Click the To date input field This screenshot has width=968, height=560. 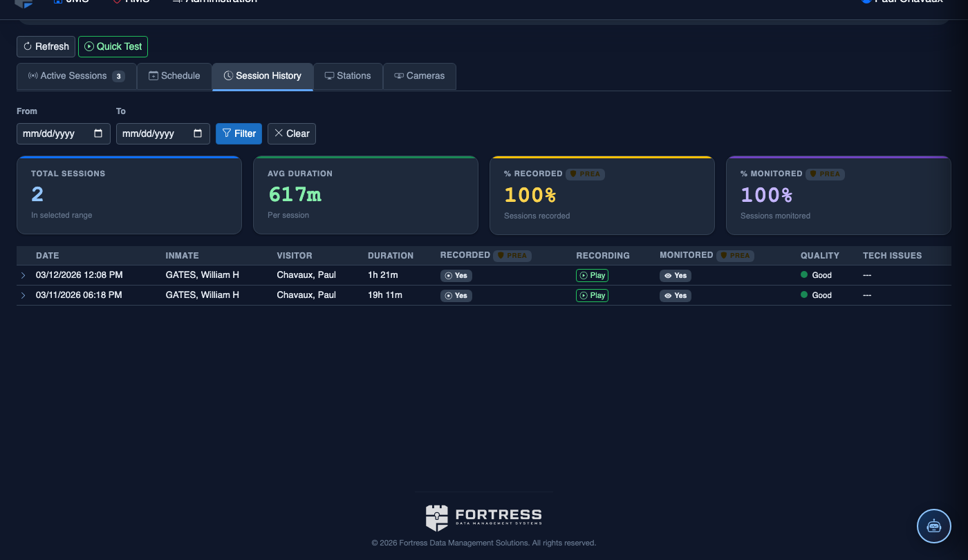163,133
